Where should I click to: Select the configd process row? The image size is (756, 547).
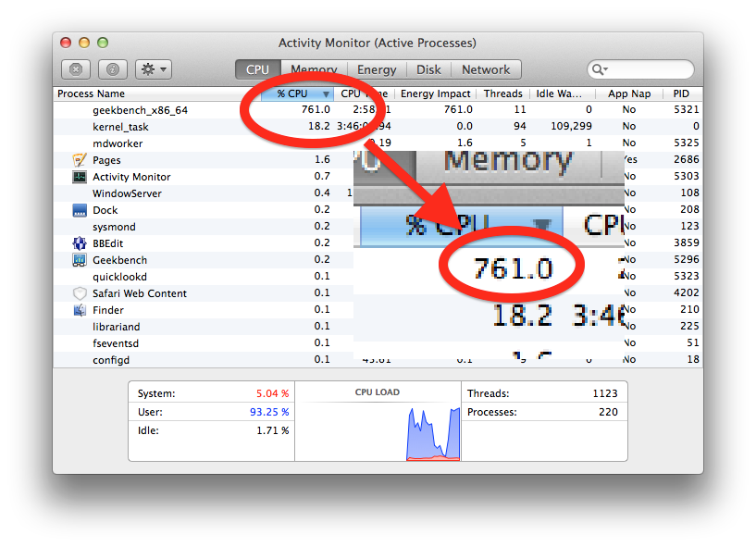[378, 360]
